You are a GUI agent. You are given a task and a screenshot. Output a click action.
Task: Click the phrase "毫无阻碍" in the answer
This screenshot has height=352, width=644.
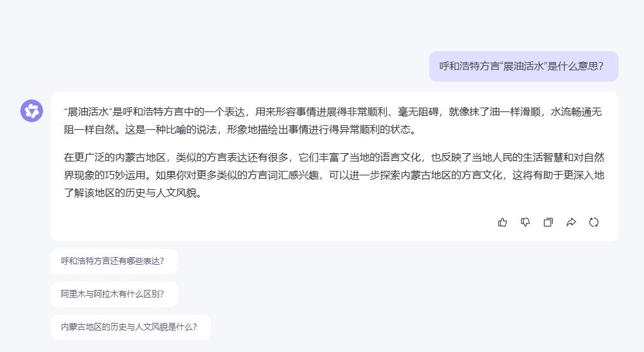click(420, 113)
